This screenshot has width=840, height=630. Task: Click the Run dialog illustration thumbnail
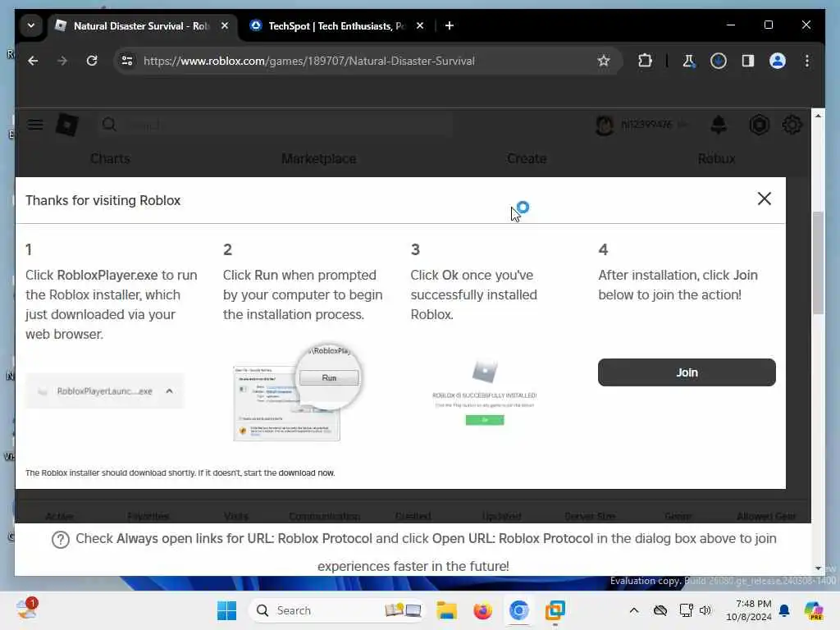(x=298, y=394)
